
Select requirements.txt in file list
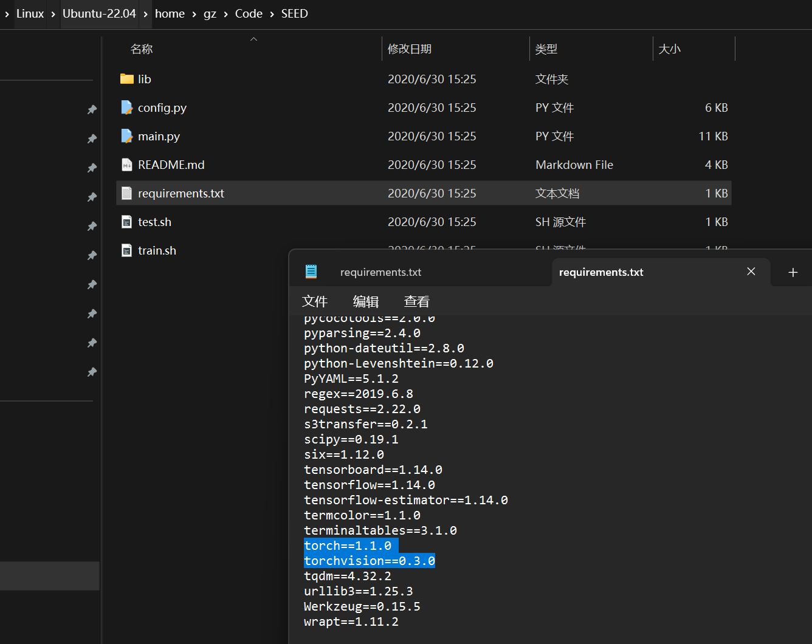click(181, 193)
